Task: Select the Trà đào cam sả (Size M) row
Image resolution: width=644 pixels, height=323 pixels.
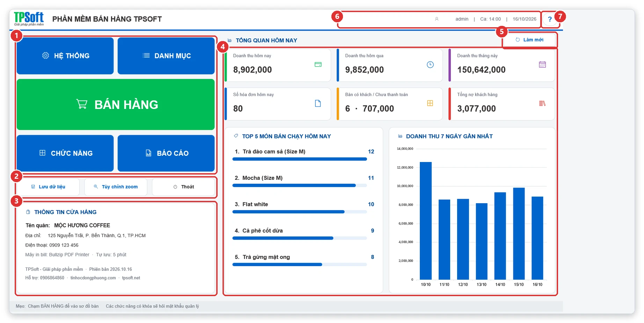Action: pyautogui.click(x=303, y=155)
